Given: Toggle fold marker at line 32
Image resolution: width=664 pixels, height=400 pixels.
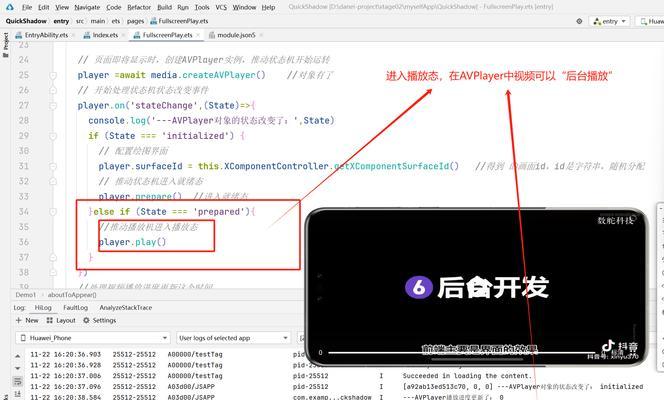Looking at the screenshot, I should pyautogui.click(x=53, y=182).
